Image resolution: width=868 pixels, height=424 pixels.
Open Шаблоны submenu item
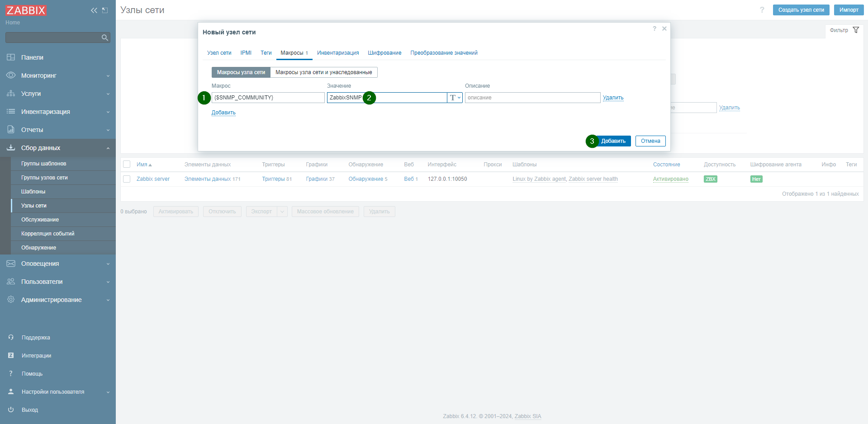(x=33, y=192)
